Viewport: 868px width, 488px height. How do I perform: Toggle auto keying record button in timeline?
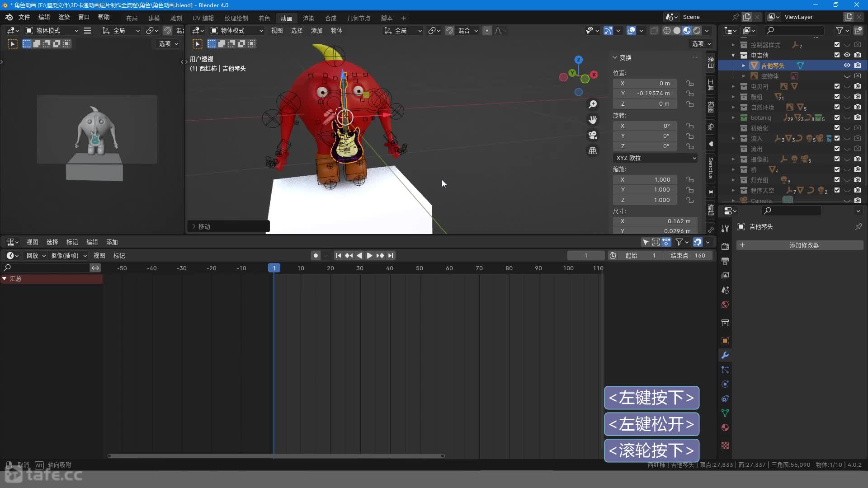pos(316,256)
